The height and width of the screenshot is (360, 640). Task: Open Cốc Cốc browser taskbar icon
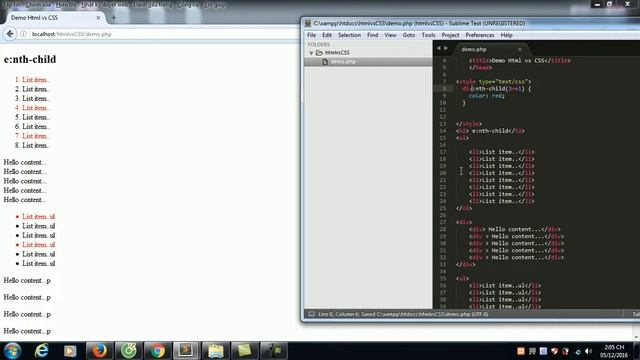click(129, 351)
